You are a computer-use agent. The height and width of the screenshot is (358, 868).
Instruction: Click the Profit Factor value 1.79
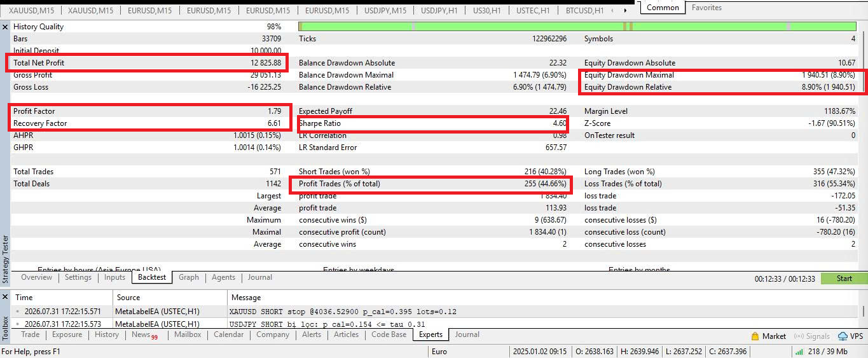pyautogui.click(x=274, y=111)
